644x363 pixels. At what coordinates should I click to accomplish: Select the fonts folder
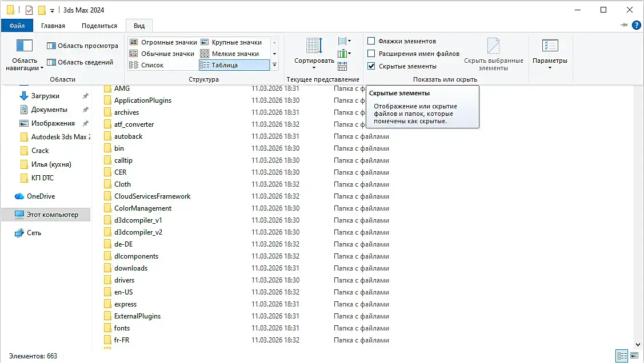pyautogui.click(x=117, y=328)
